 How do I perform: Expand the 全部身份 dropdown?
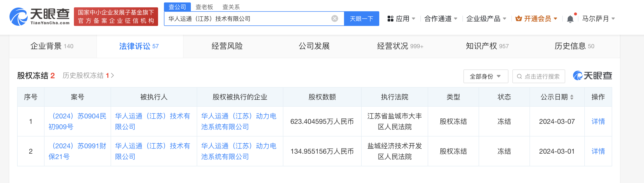[485, 77]
